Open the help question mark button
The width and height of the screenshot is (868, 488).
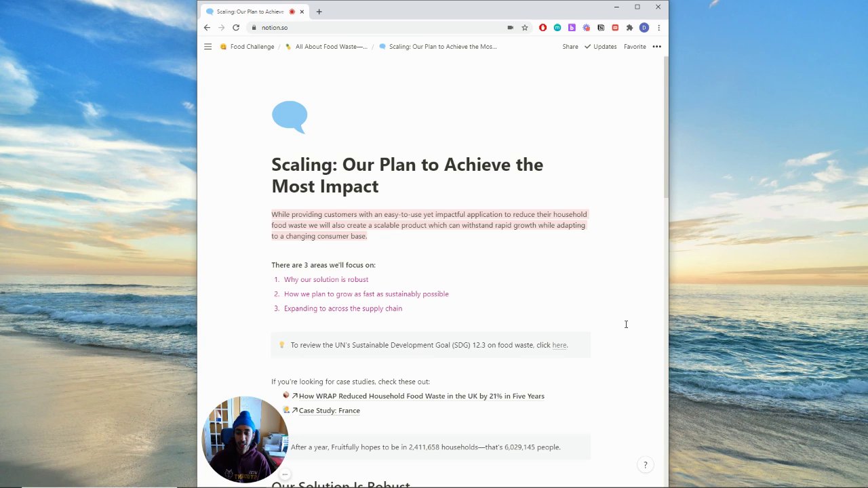645,464
